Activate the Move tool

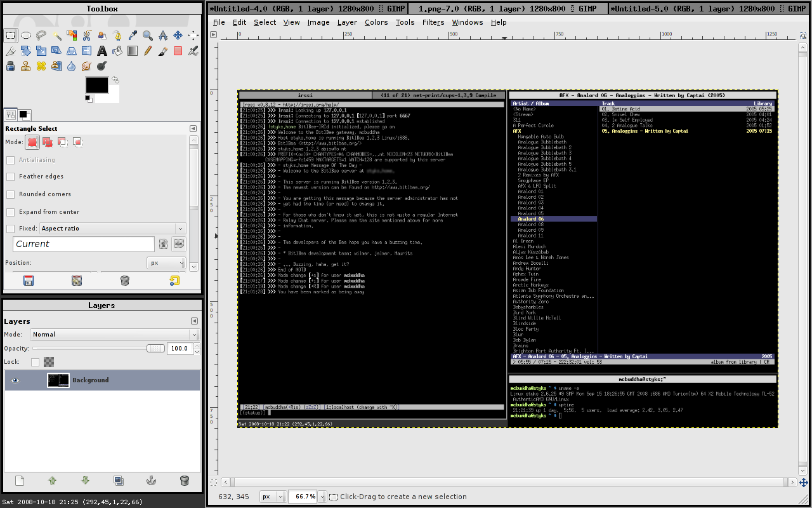pos(178,36)
